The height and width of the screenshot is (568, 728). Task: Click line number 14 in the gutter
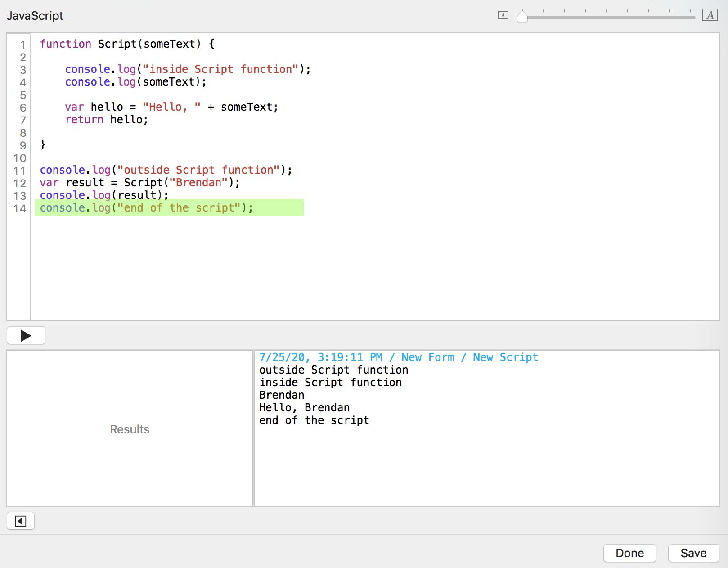click(20, 208)
